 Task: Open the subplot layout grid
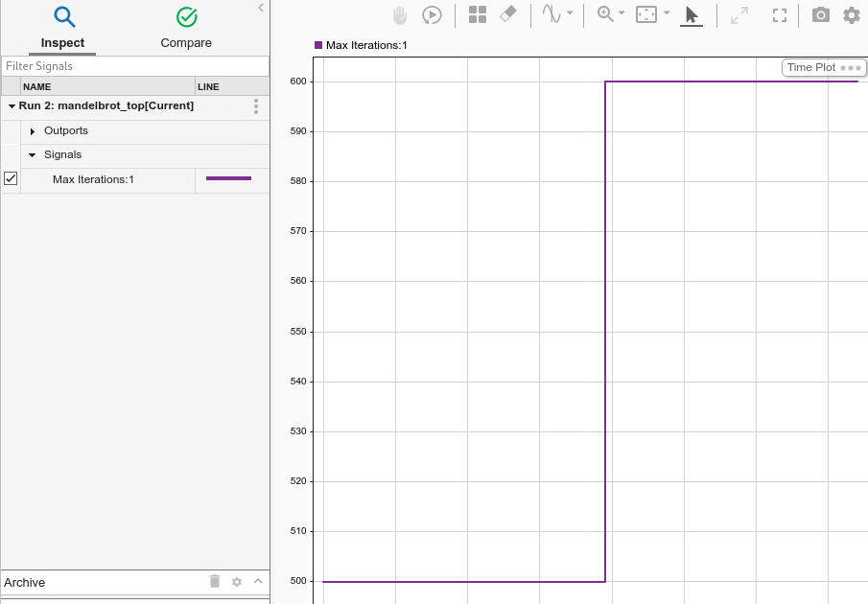tap(477, 15)
